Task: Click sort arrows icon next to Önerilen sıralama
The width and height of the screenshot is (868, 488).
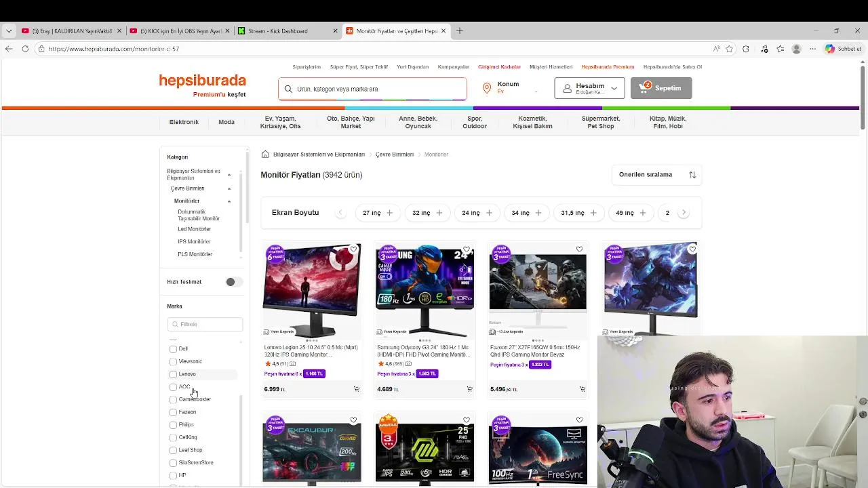Action: click(692, 175)
